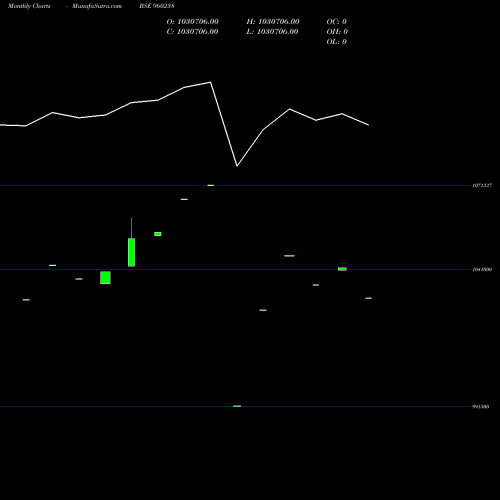
Task: Click the lowest candle on the 993500 line
Action: (237, 406)
